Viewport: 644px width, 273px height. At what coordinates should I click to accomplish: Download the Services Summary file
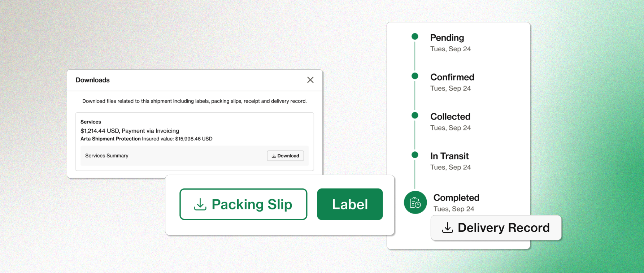(x=285, y=156)
